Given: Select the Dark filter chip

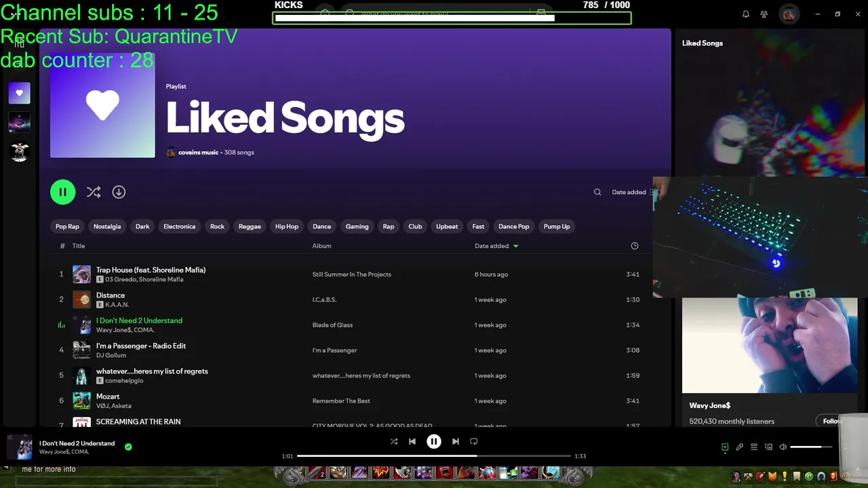Looking at the screenshot, I should (x=142, y=226).
